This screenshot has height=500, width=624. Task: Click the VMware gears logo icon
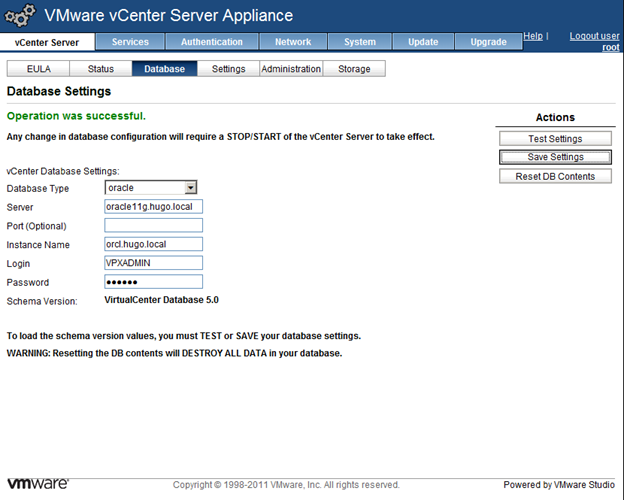pyautogui.click(x=20, y=15)
